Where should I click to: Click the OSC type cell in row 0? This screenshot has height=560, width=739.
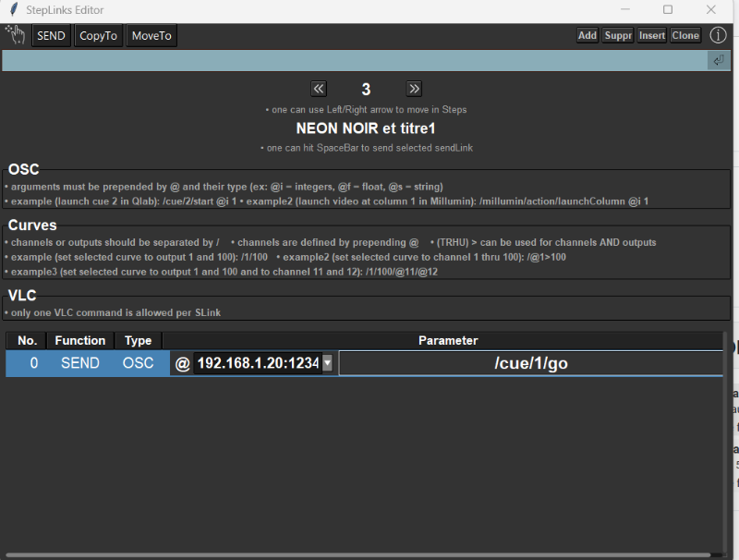pyautogui.click(x=139, y=363)
